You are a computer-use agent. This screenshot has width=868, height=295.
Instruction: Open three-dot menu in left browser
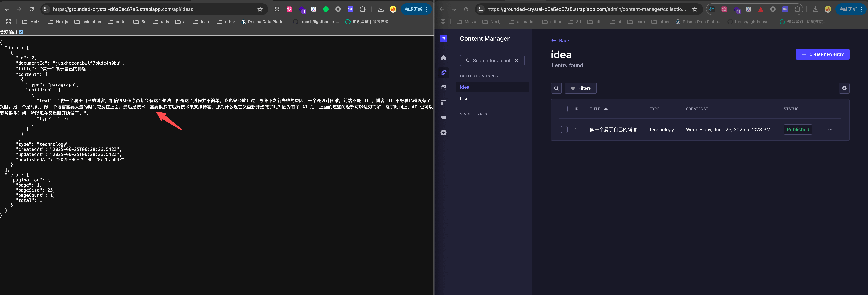coord(427,9)
